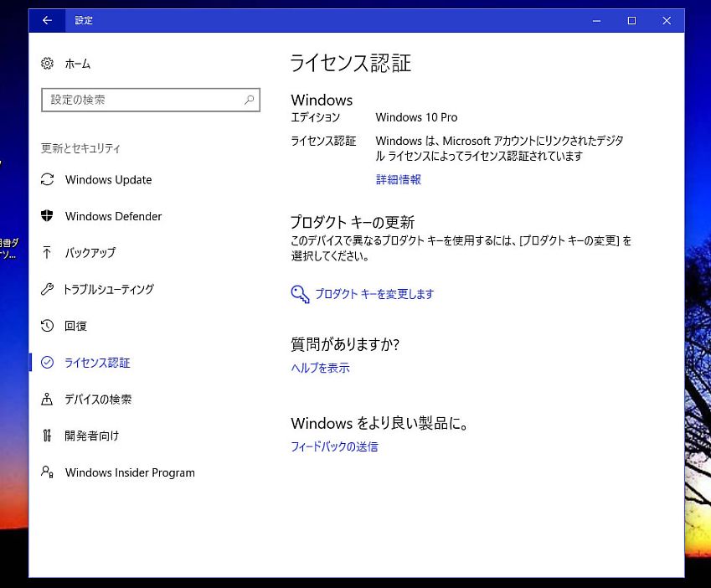The image size is (711, 588).
Task: Select ライセンス認証 in sidebar
Action: (97, 363)
